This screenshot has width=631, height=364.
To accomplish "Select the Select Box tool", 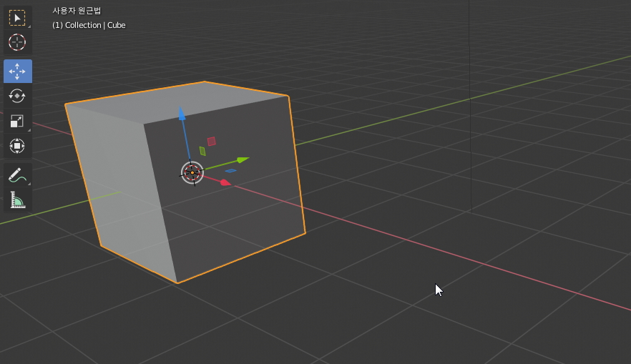I will click(x=17, y=18).
